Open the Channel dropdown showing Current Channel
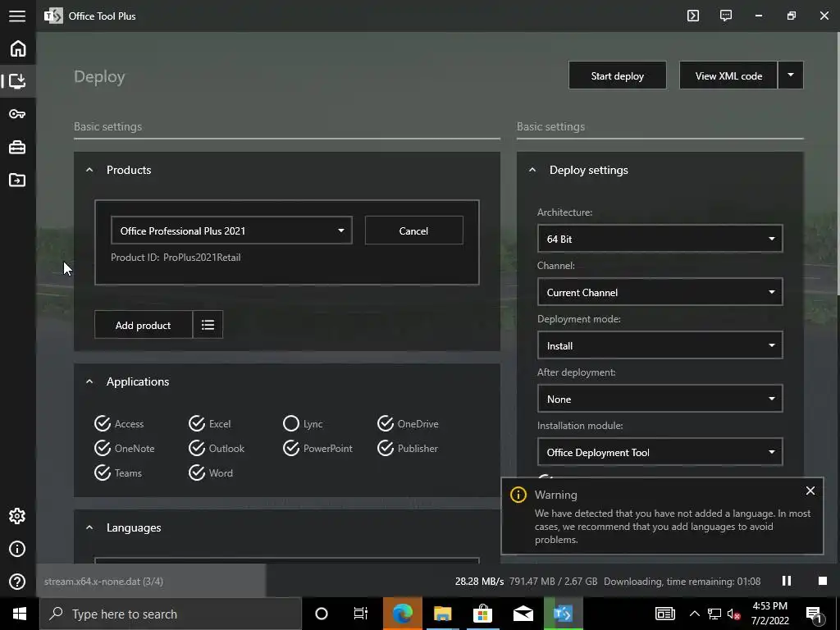 click(660, 292)
